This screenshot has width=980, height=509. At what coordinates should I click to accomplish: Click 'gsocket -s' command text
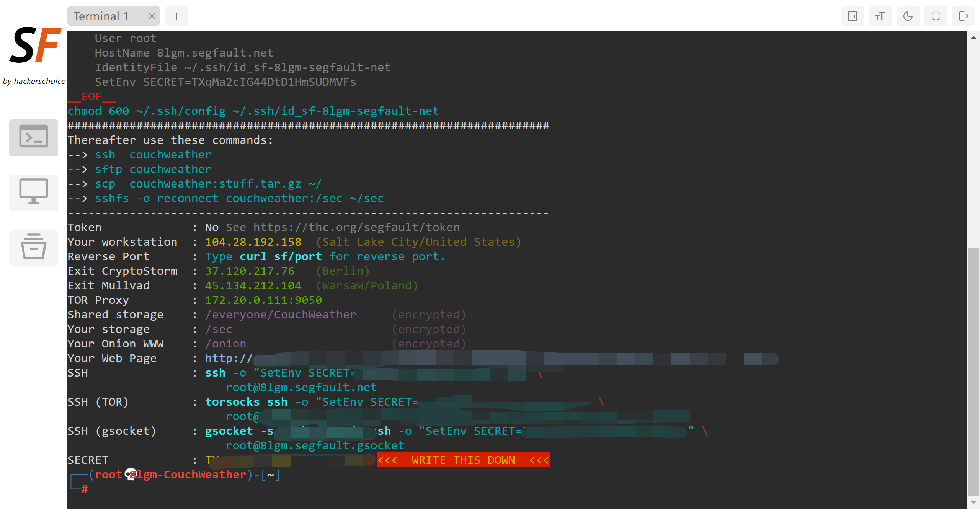(239, 431)
